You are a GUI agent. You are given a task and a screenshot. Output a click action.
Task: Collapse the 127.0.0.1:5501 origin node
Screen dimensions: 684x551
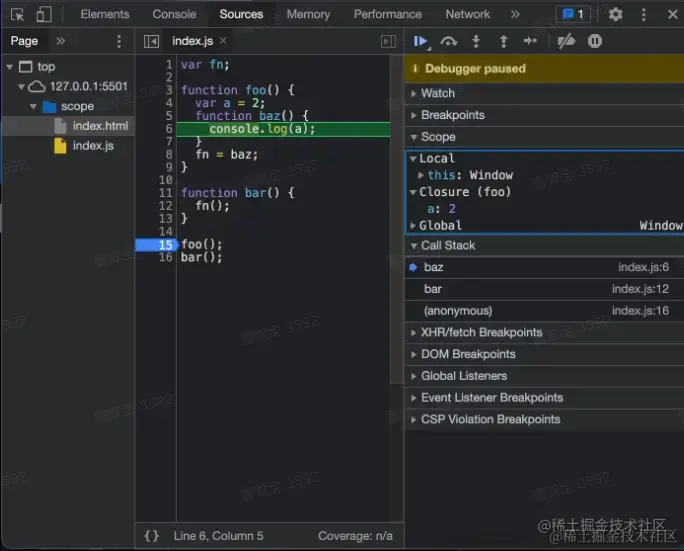(x=21, y=86)
